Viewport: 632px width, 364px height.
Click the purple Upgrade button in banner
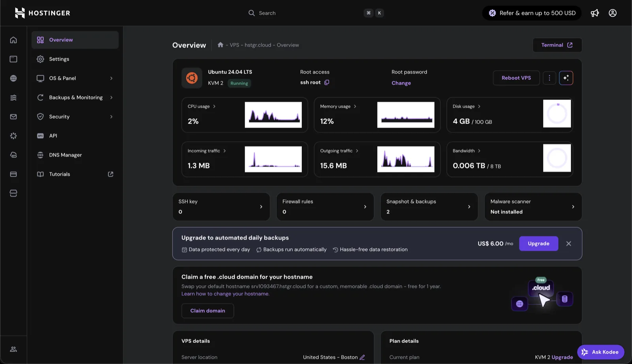(539, 244)
